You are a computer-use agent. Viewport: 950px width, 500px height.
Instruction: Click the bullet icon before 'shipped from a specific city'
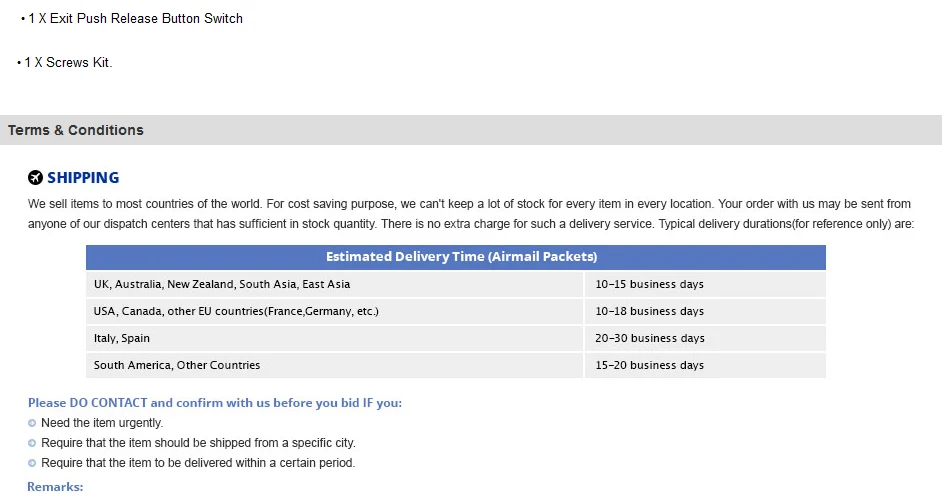(x=32, y=443)
